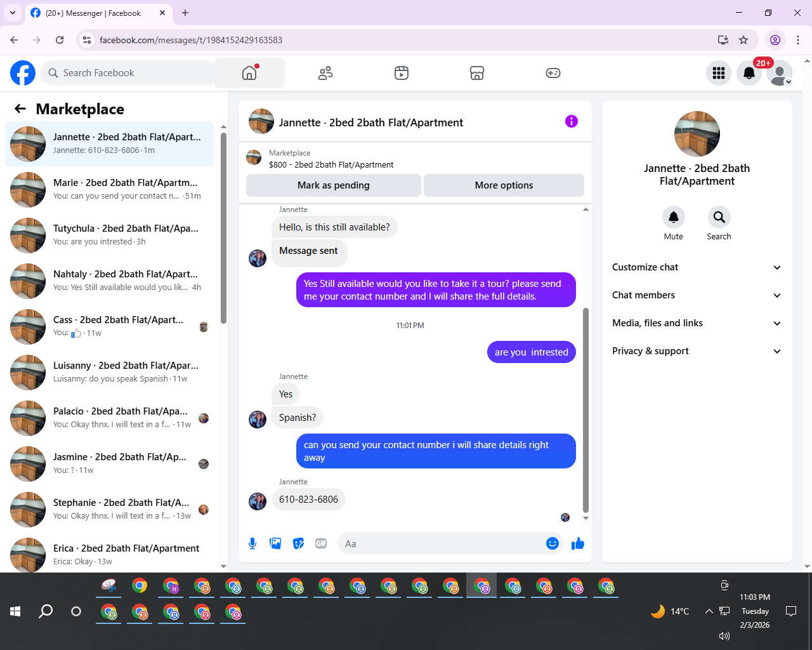Viewport: 812px width, 650px height.
Task: Open Stephanie conversation
Action: pyautogui.click(x=109, y=510)
